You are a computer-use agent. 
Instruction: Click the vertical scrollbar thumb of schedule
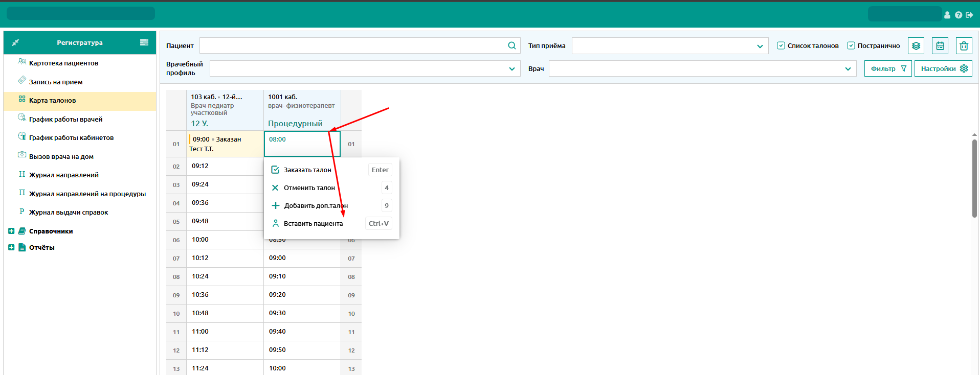(x=974, y=178)
